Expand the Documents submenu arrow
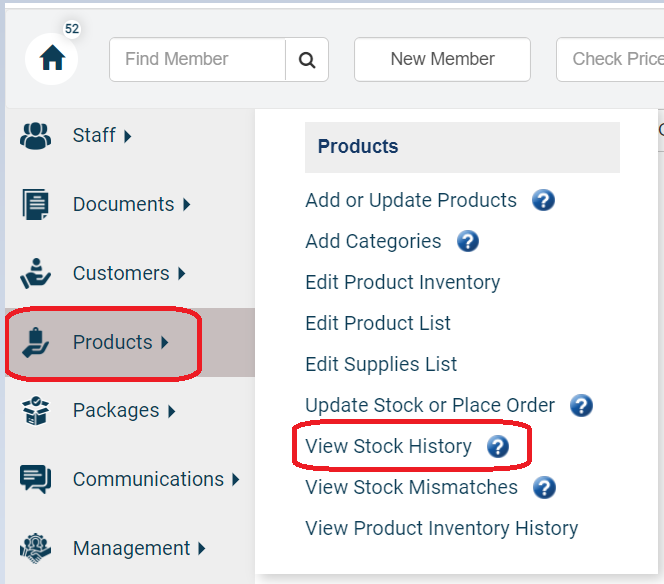 (x=186, y=205)
